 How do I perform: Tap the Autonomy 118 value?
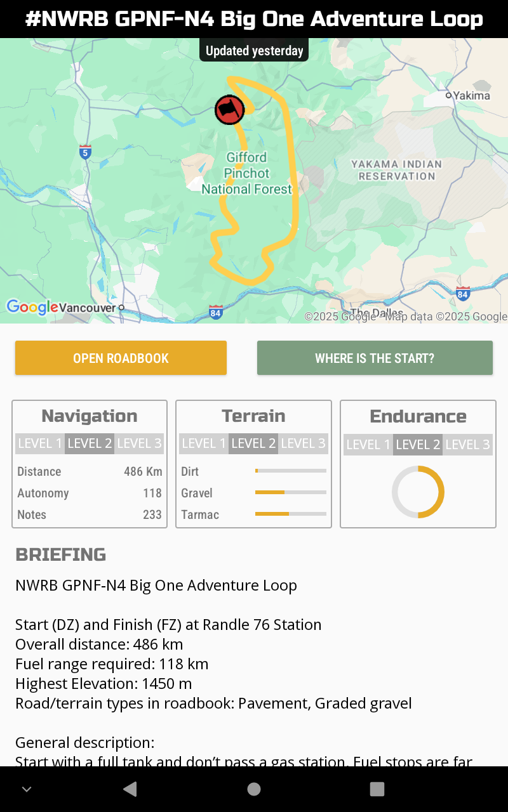[152, 493]
